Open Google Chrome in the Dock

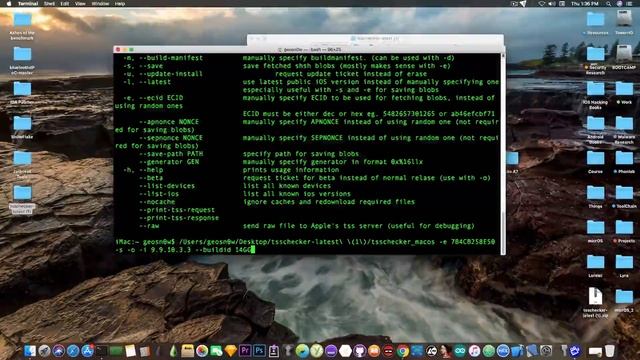pos(403,351)
